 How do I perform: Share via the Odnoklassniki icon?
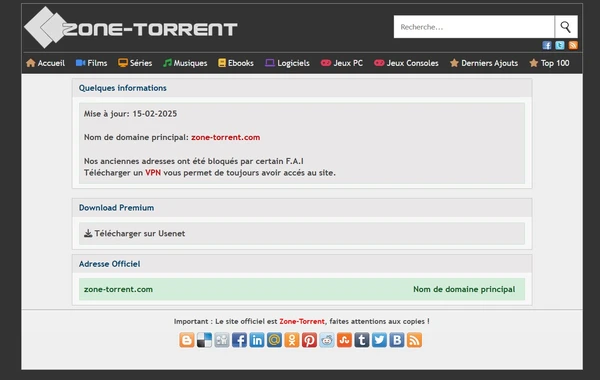[292, 340]
